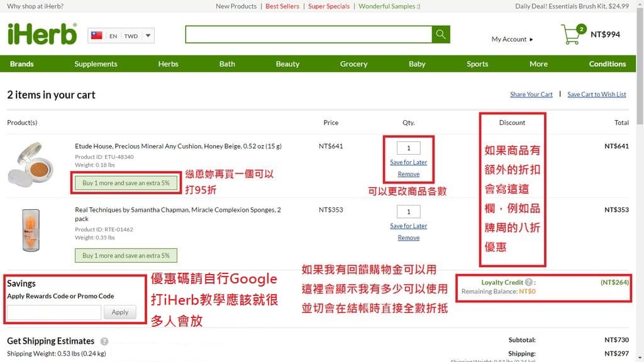Image resolution: width=644 pixels, height=362 pixels.
Task: Click Etude House 'Buy 1 more' offer button
Action: tap(126, 183)
